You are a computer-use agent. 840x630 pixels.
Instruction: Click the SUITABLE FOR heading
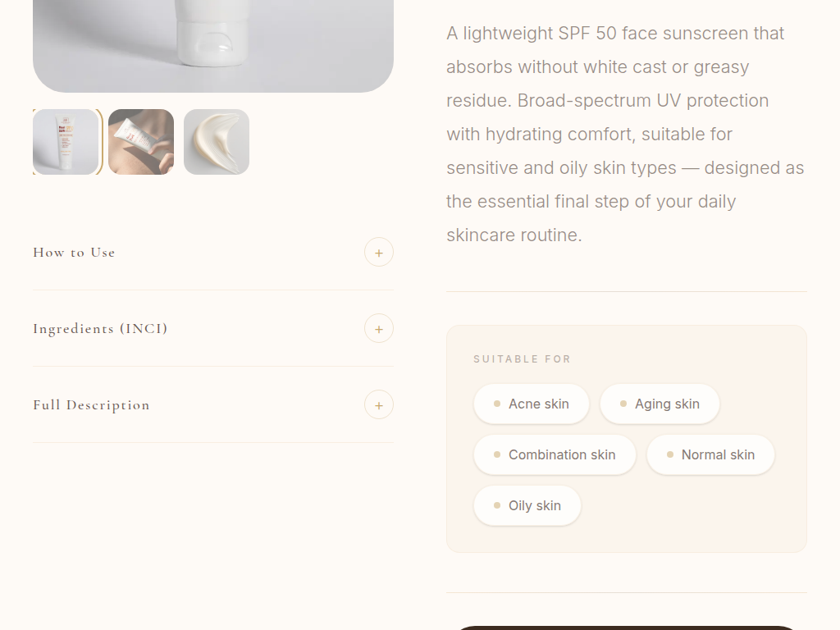point(522,359)
